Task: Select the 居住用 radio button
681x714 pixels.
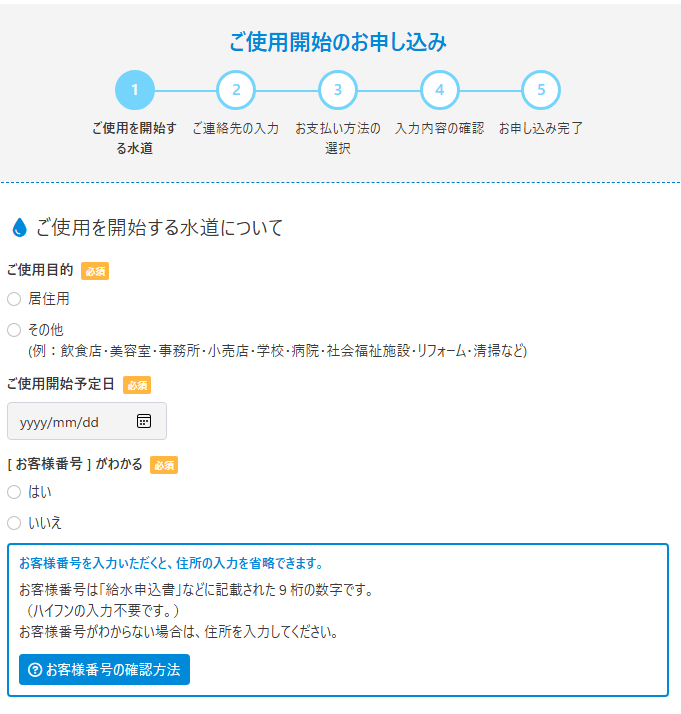Action: [14, 299]
